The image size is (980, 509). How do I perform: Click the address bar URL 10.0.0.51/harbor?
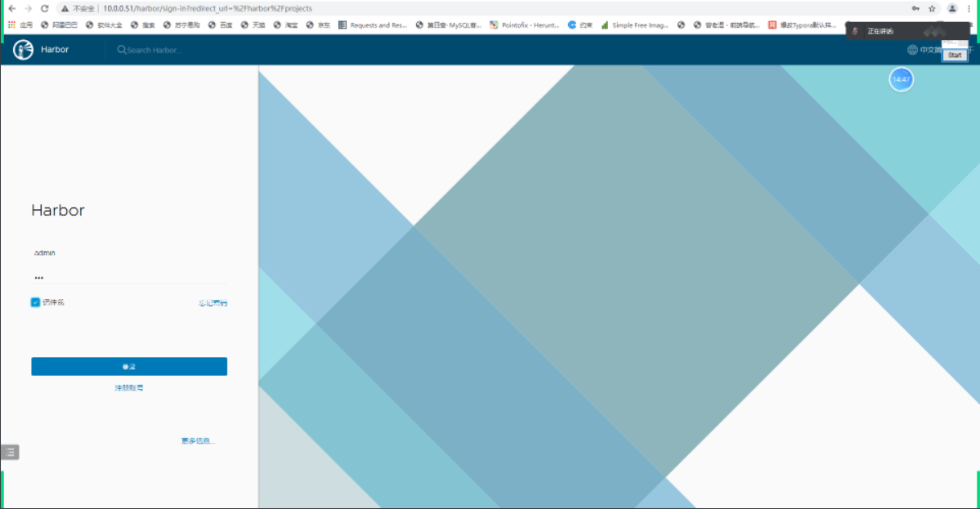(208, 9)
